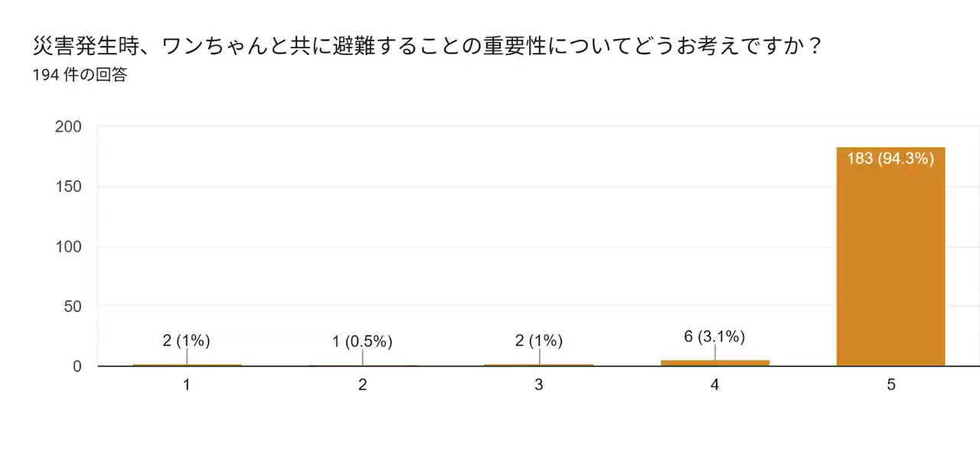
Task: Click the small orange bar for rating 4
Action: point(714,363)
